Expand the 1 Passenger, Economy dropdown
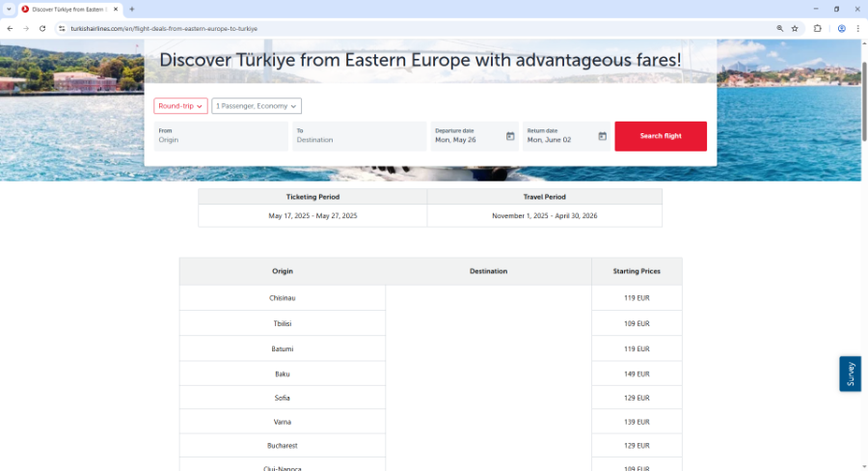The height and width of the screenshot is (471, 868). [257, 106]
